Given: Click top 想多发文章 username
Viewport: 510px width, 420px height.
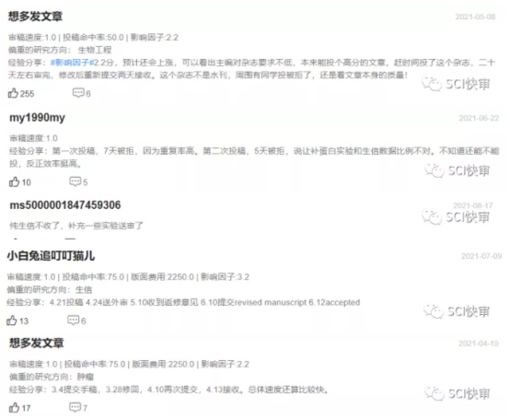Looking at the screenshot, I should [35, 17].
